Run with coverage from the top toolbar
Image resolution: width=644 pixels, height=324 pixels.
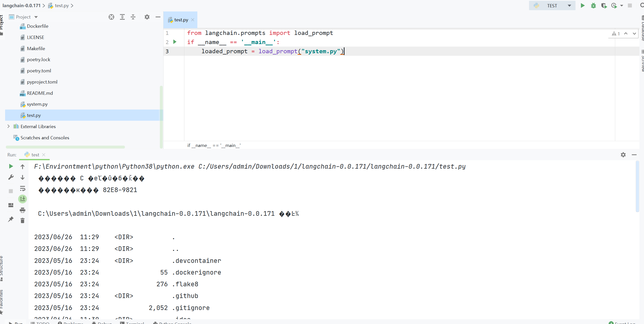coord(604,6)
